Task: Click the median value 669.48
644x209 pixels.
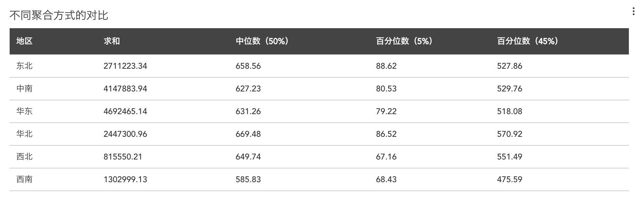Action: click(x=248, y=134)
